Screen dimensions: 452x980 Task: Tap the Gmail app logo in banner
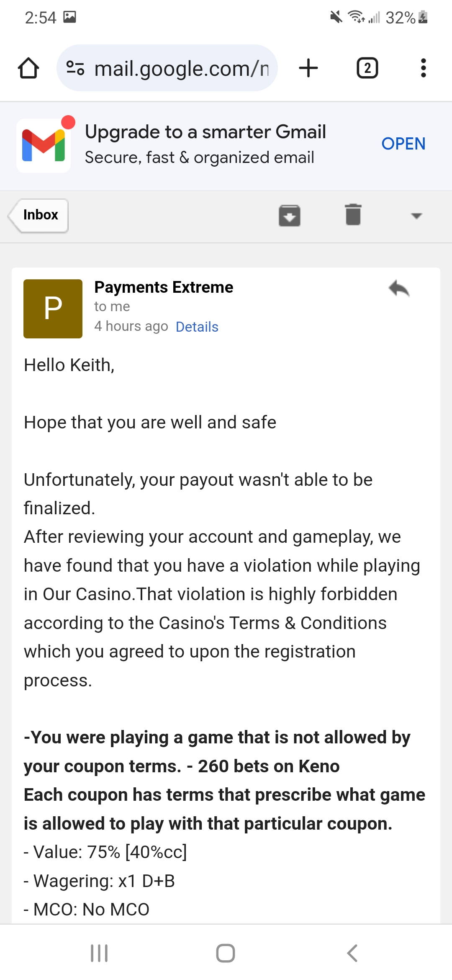pos(44,145)
